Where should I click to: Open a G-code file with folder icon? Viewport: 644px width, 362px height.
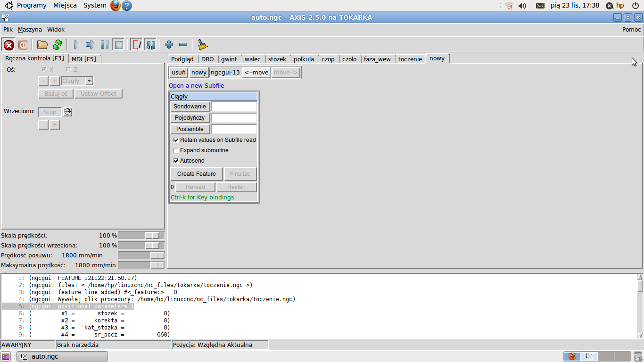coord(42,45)
